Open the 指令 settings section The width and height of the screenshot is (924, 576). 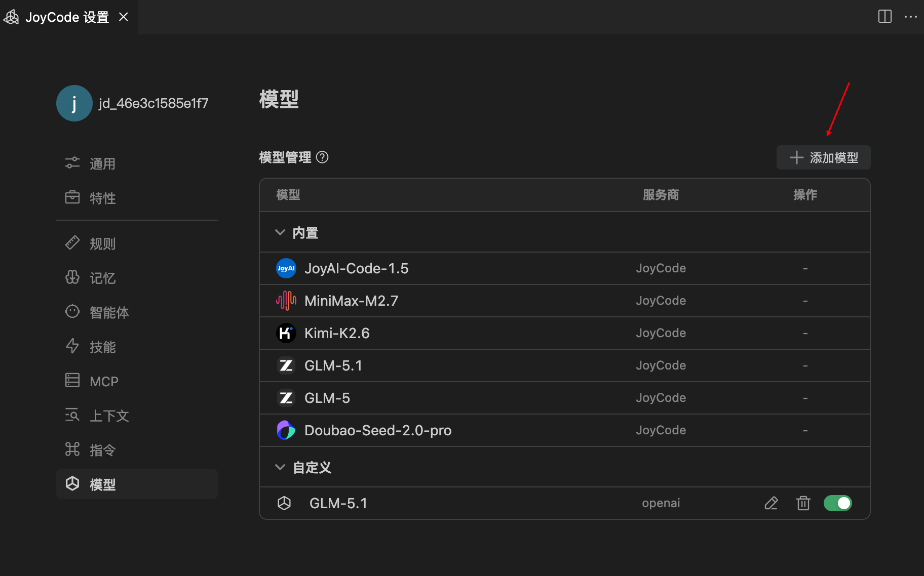(x=137, y=450)
